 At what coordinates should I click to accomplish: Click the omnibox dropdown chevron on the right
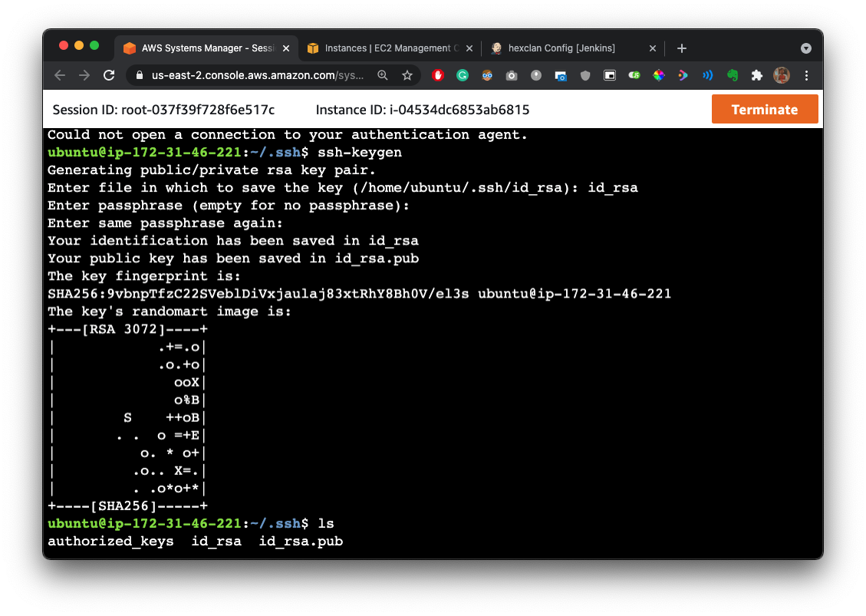tap(805, 48)
